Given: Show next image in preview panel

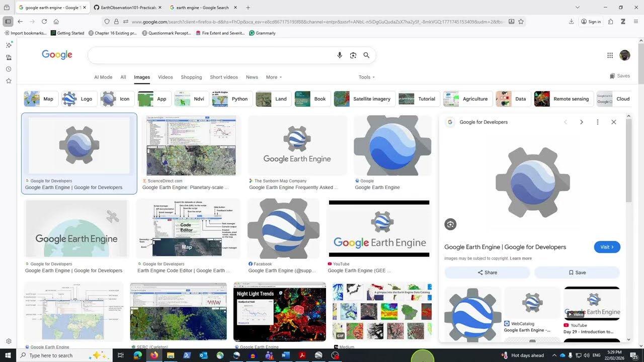Looking at the screenshot, I should pyautogui.click(x=581, y=122).
